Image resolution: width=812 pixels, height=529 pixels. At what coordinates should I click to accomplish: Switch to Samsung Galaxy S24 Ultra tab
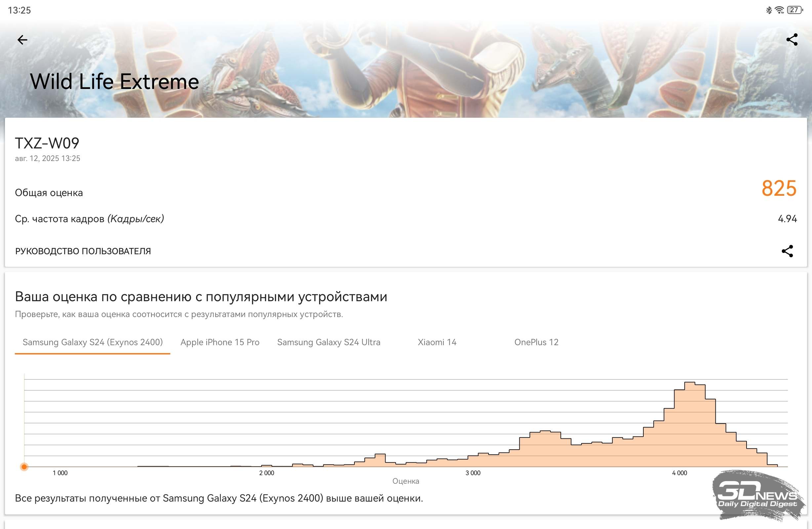tap(329, 342)
